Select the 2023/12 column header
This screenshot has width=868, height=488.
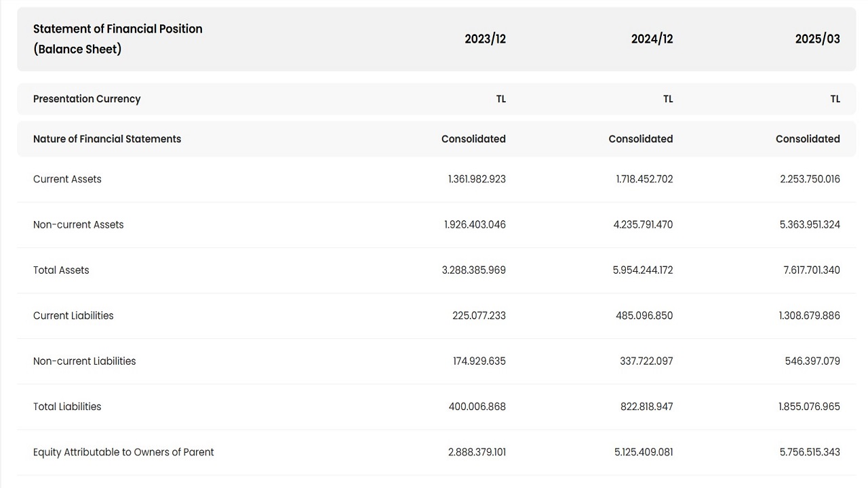(x=485, y=39)
